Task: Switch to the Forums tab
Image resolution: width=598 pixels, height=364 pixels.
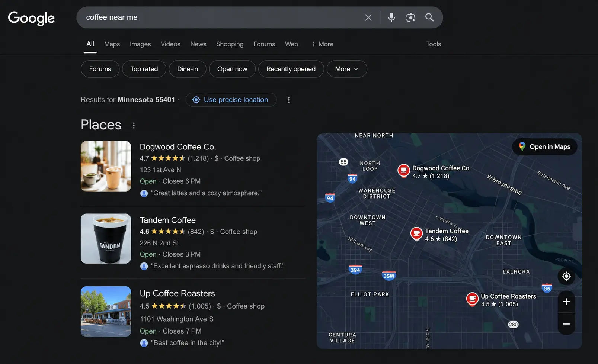Action: tap(264, 44)
